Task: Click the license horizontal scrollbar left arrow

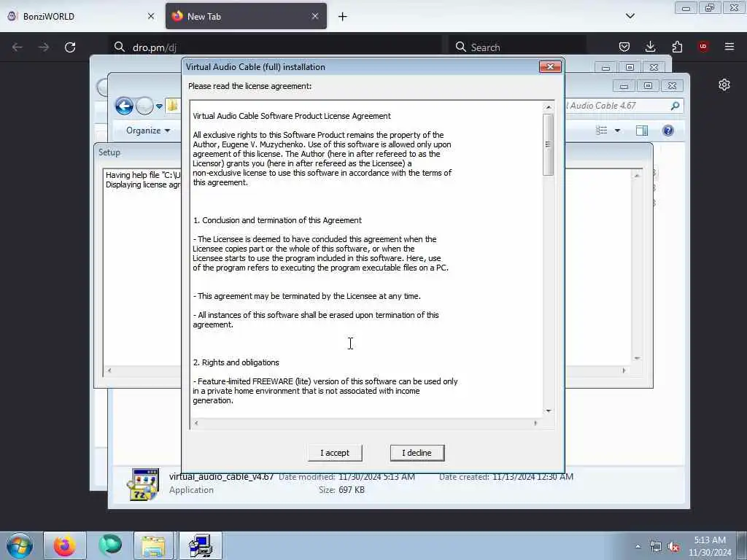Action: point(196,423)
